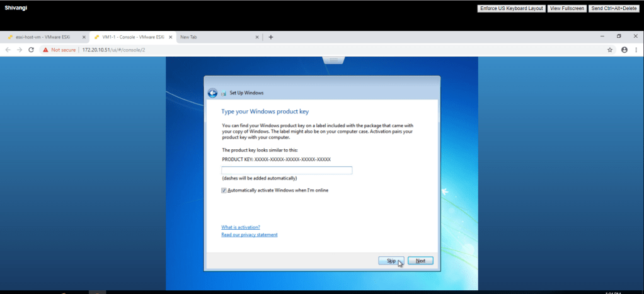Bookmark this page with the star icon

pyautogui.click(x=610, y=50)
